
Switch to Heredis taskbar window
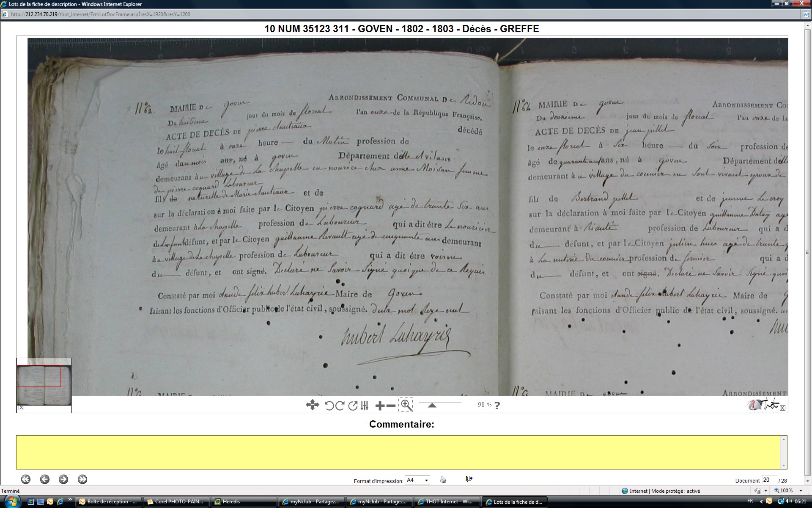tap(244, 502)
